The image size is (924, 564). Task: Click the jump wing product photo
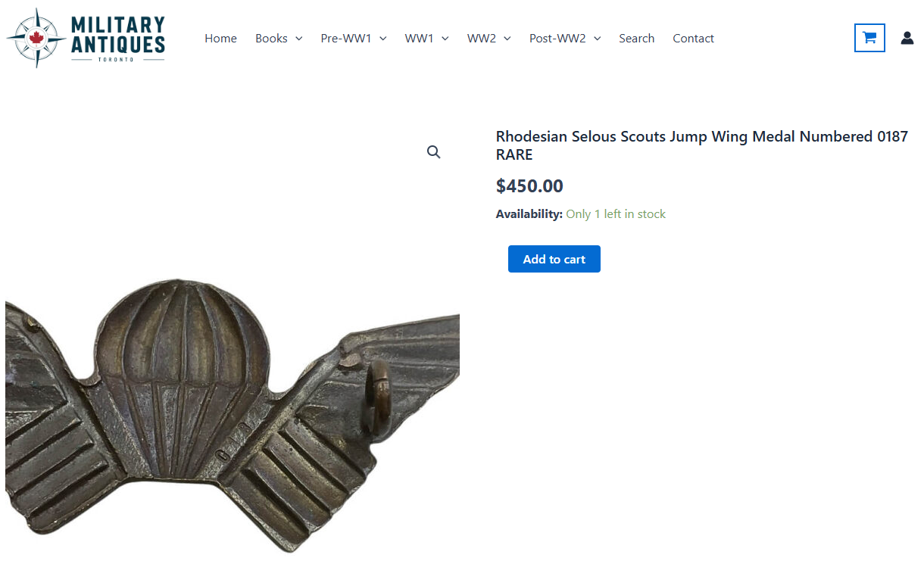click(x=232, y=409)
